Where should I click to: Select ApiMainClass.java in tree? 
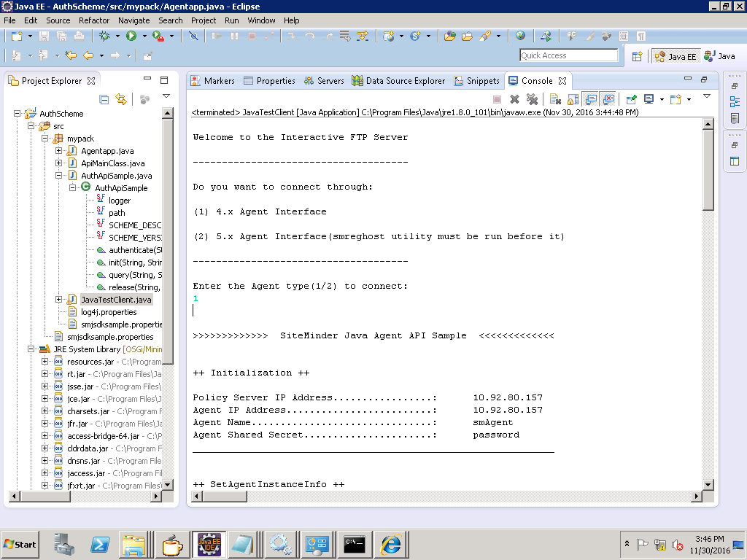pos(112,163)
